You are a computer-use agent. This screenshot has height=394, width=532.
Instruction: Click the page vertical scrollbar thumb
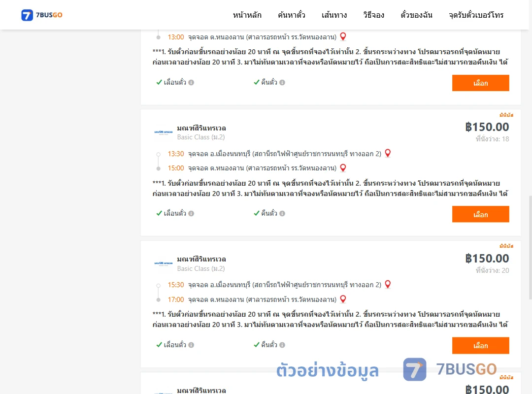click(x=531, y=248)
